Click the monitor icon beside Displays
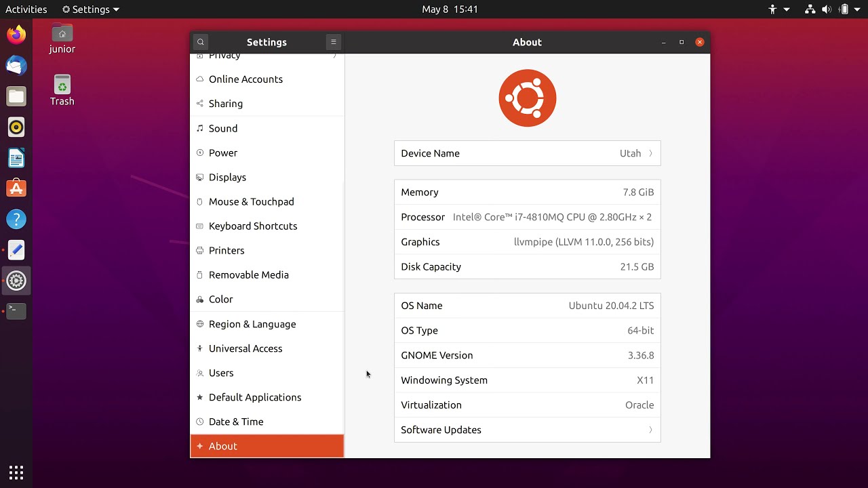The height and width of the screenshot is (488, 868). pos(199,177)
